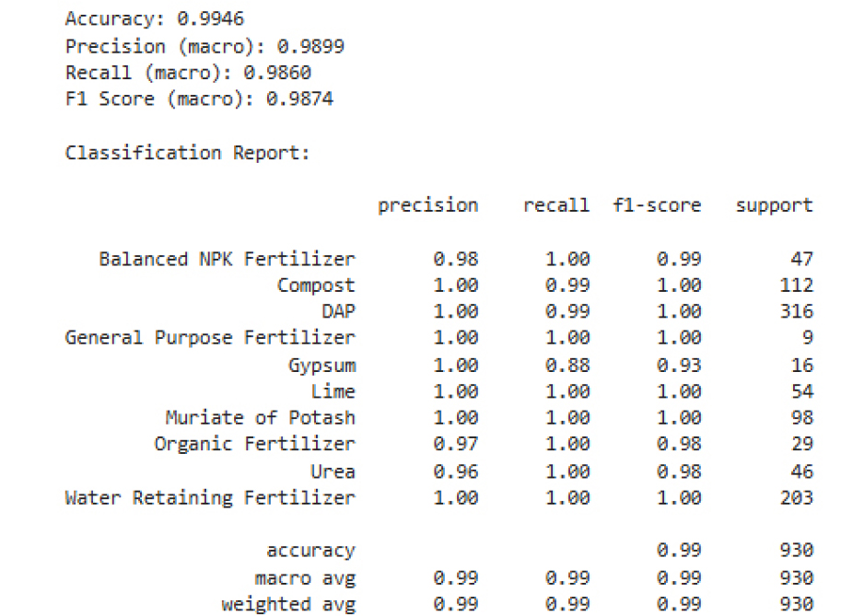The width and height of the screenshot is (853, 616).
Task: Click the Accuracy value 0.9946
Action: click(x=211, y=19)
